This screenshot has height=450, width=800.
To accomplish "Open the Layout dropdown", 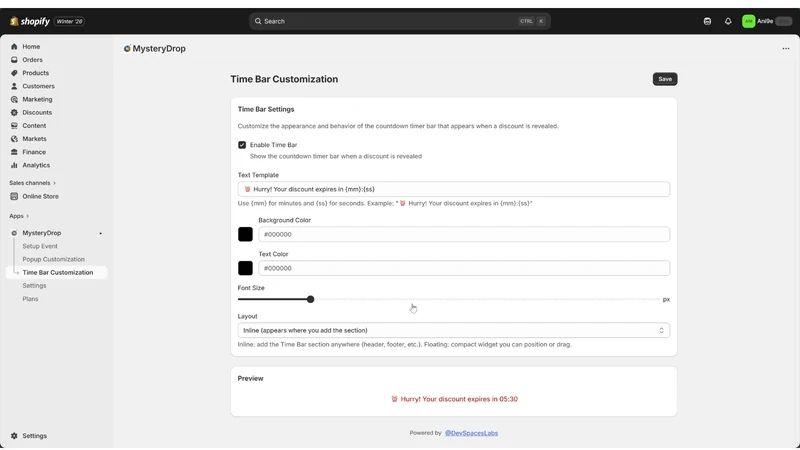I will coord(454,331).
